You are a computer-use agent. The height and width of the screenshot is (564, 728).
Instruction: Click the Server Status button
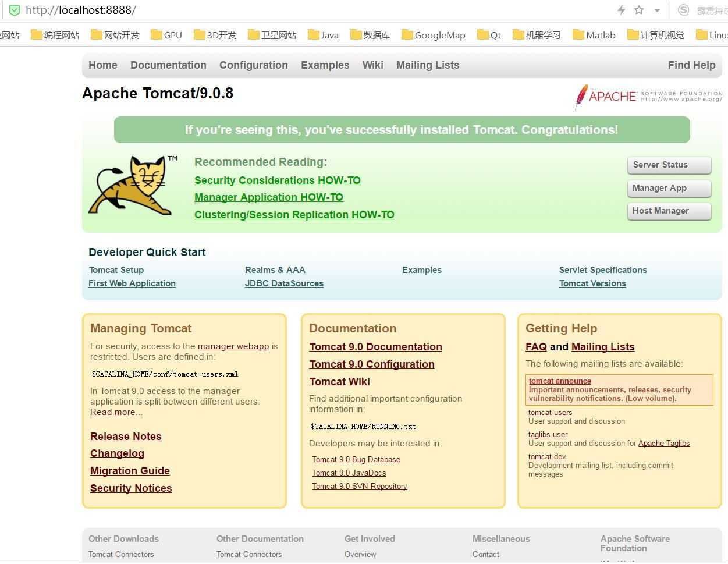click(669, 165)
